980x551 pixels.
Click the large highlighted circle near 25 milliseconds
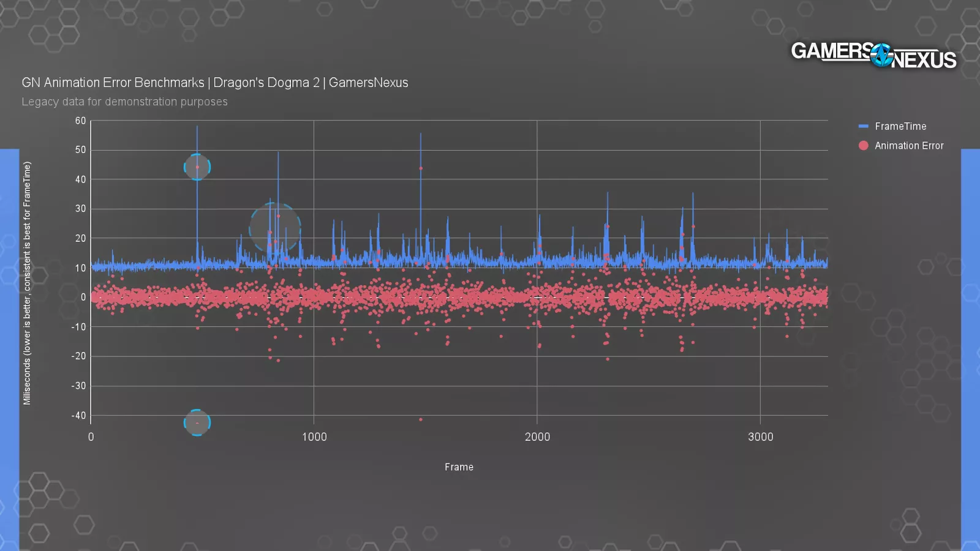click(275, 228)
